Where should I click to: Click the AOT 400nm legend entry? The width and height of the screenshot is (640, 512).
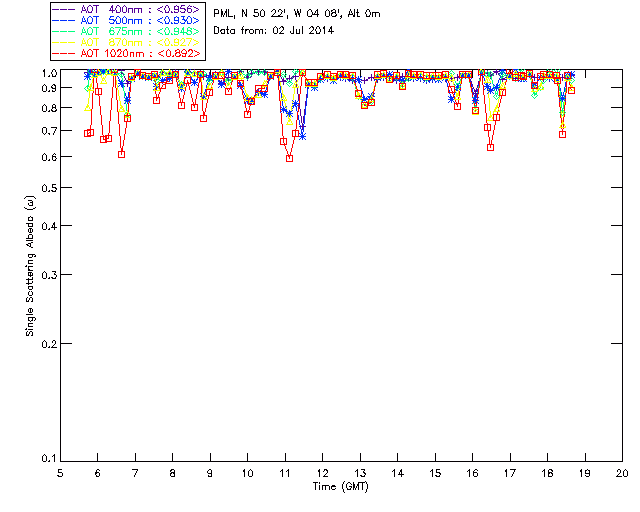pyautogui.click(x=126, y=9)
